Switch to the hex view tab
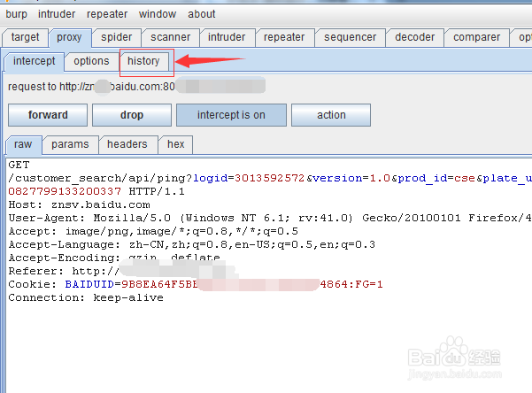Viewport: 532px width, 393px height. (176, 144)
